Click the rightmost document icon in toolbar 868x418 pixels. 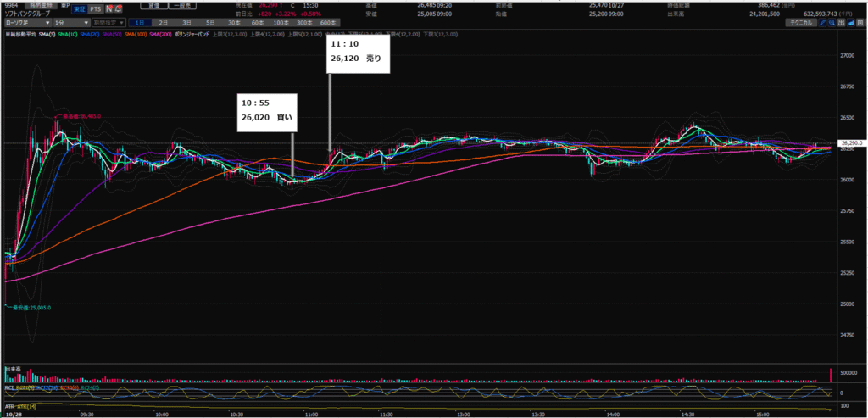[x=861, y=25]
